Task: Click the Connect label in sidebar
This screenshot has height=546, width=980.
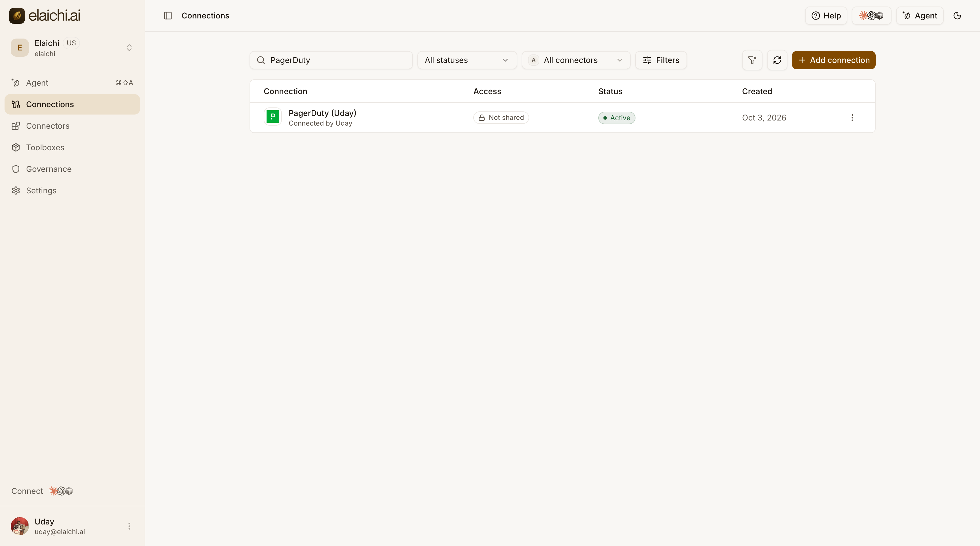Action: click(27, 491)
